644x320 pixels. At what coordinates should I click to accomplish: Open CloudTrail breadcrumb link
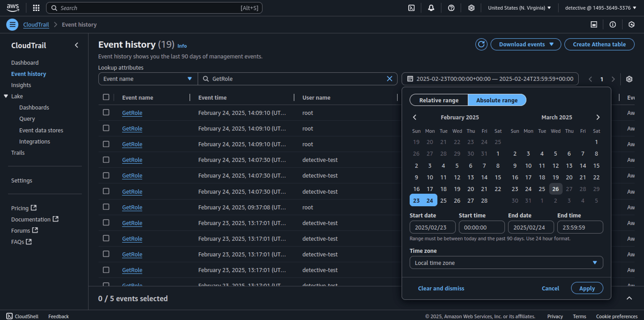click(36, 25)
